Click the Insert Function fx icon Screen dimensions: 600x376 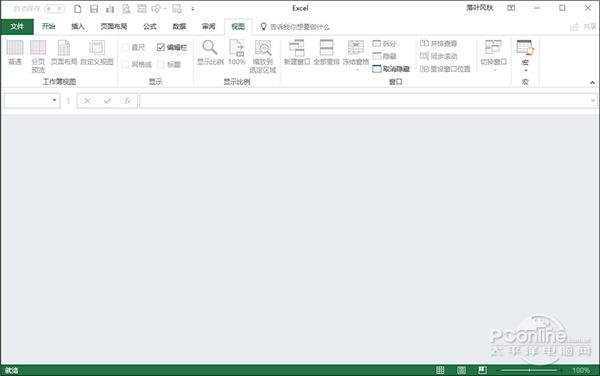coord(127,101)
